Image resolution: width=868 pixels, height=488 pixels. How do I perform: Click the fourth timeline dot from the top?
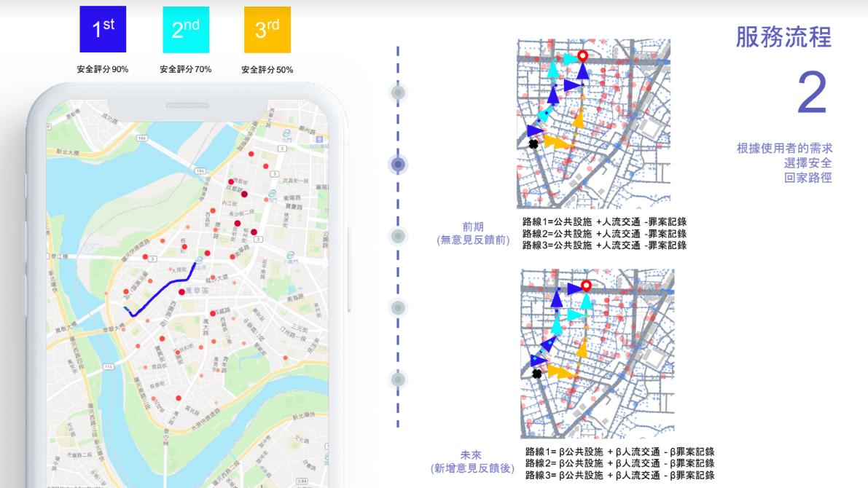coord(398,307)
